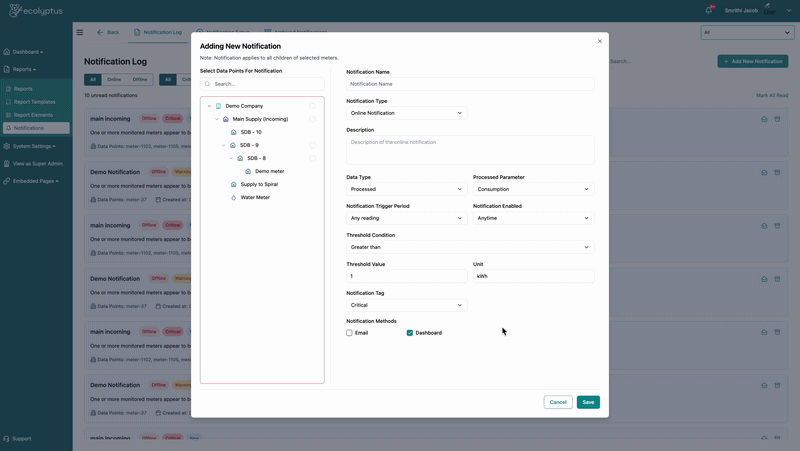Mark first main incoming card as read
The width and height of the screenshot is (800, 451).
point(764,119)
